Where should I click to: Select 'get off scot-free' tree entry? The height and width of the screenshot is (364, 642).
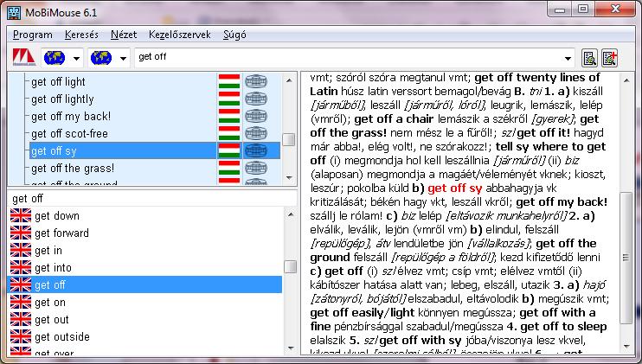tap(69, 134)
